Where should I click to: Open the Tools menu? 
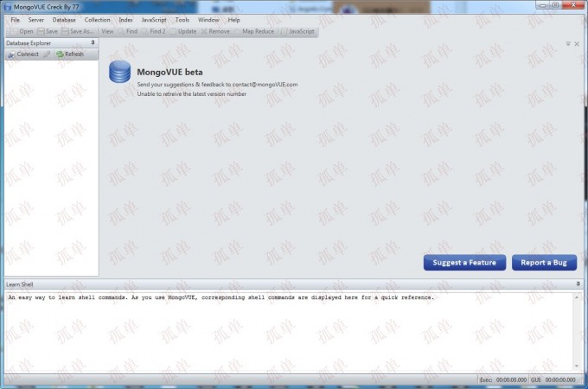tap(182, 20)
